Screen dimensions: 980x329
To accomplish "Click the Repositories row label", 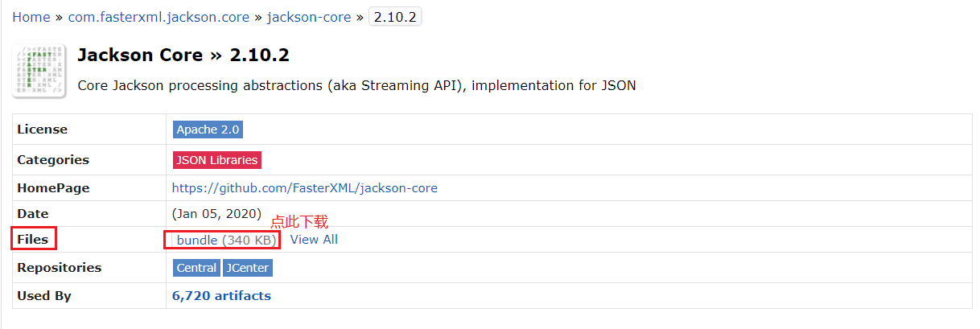I will click(x=60, y=268).
